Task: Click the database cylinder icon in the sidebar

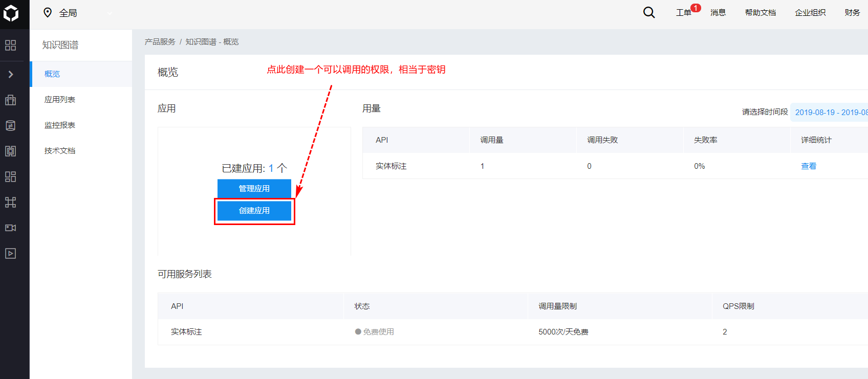Action: pos(10,125)
